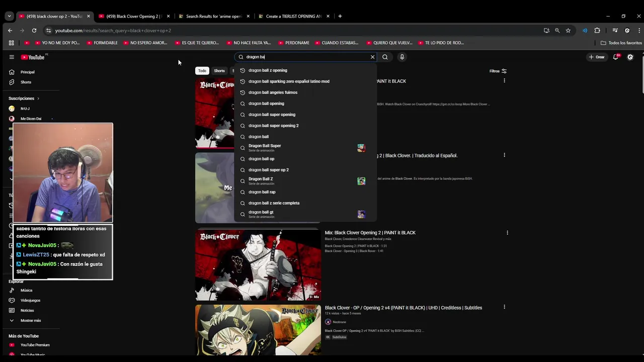Go back with browser back arrow
The image size is (644, 362).
(x=10, y=30)
